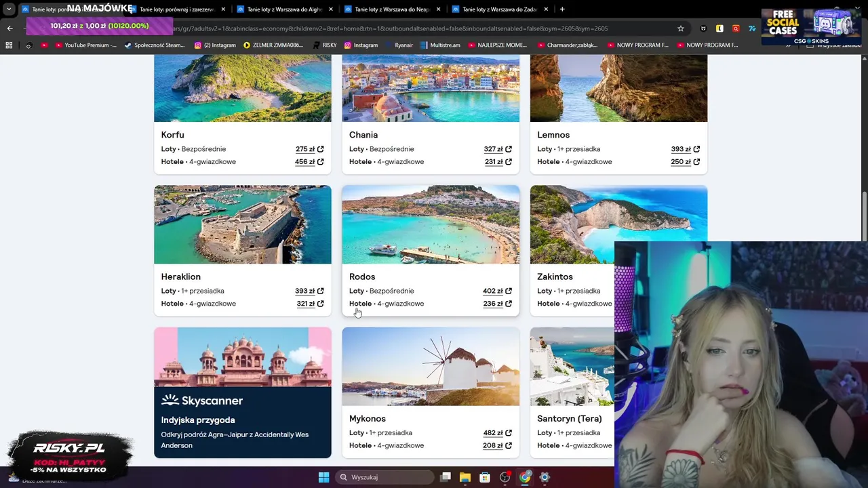Open Społeczność Steam bookmark
868x488 pixels.
(x=154, y=45)
